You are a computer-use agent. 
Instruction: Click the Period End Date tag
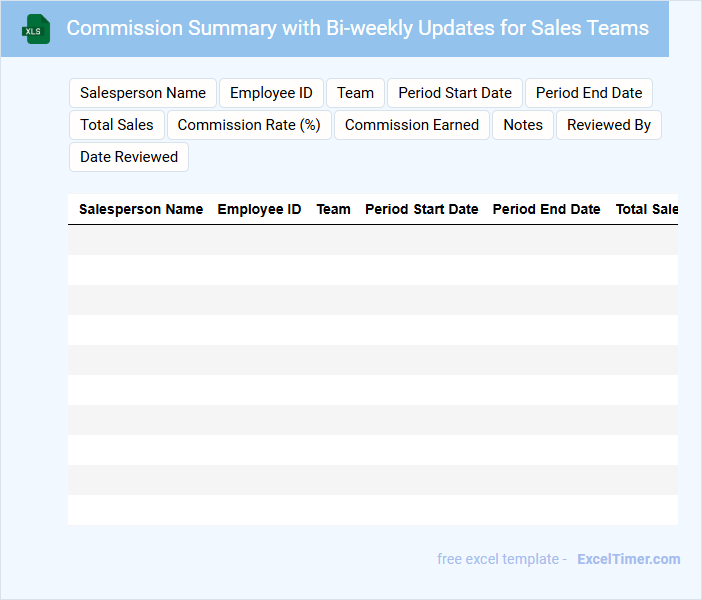click(589, 93)
